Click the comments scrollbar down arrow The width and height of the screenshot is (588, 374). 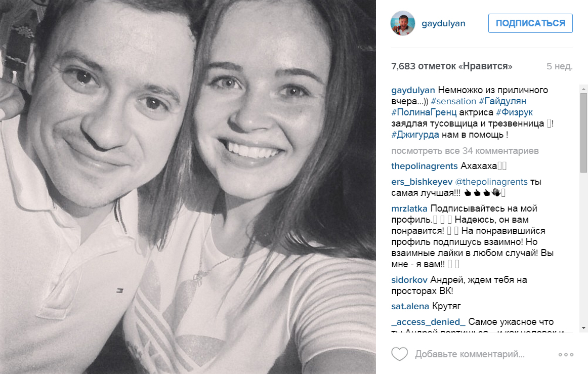583,328
